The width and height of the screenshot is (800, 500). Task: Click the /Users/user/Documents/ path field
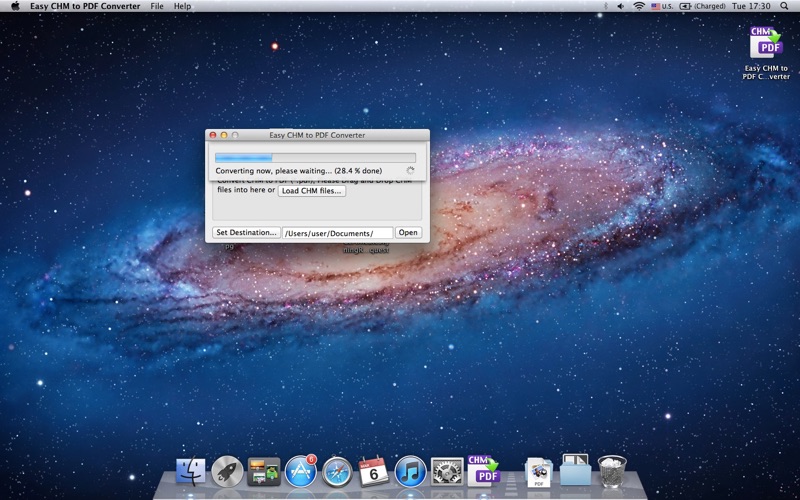click(x=338, y=233)
